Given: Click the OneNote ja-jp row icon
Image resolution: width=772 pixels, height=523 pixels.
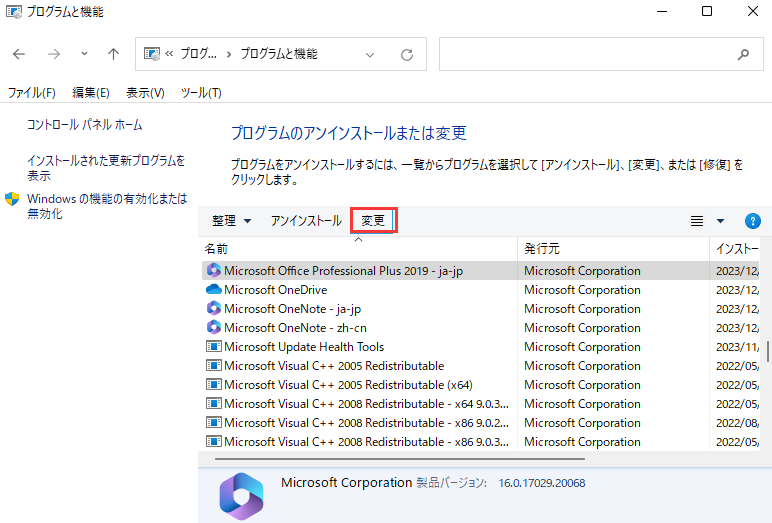Looking at the screenshot, I should tap(214, 308).
